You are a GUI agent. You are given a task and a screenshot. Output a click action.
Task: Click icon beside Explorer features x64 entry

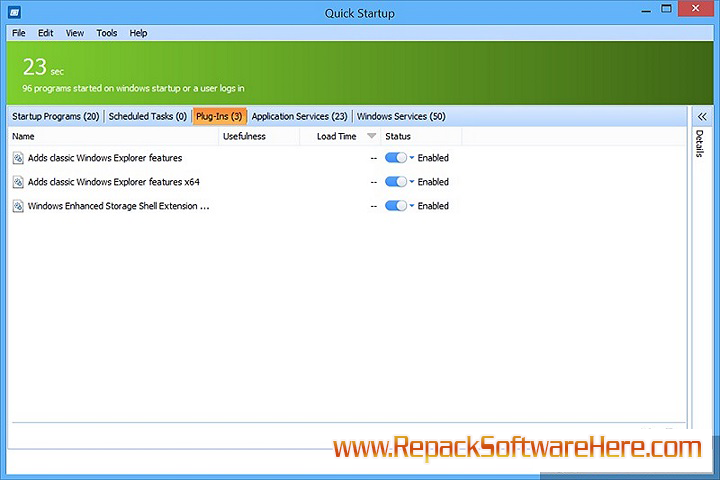coord(18,182)
